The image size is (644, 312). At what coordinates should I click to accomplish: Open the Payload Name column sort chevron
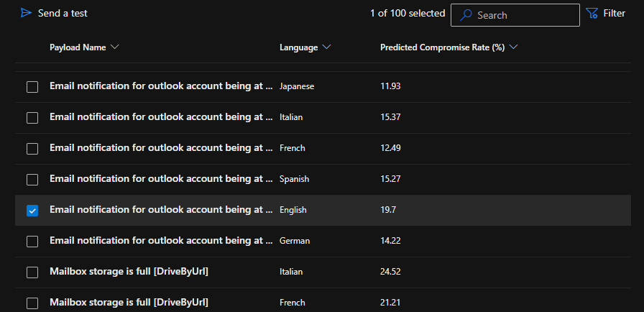pos(115,47)
